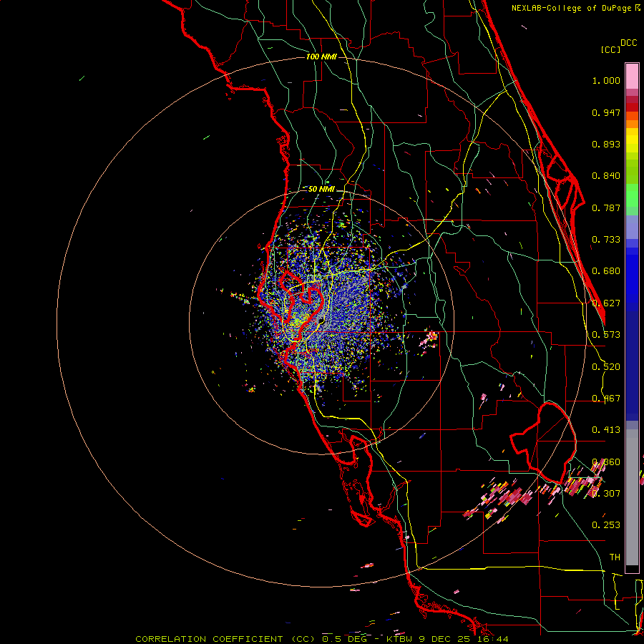Click the "KTBW" radar site identifier
644x644 pixels.
click(401, 639)
